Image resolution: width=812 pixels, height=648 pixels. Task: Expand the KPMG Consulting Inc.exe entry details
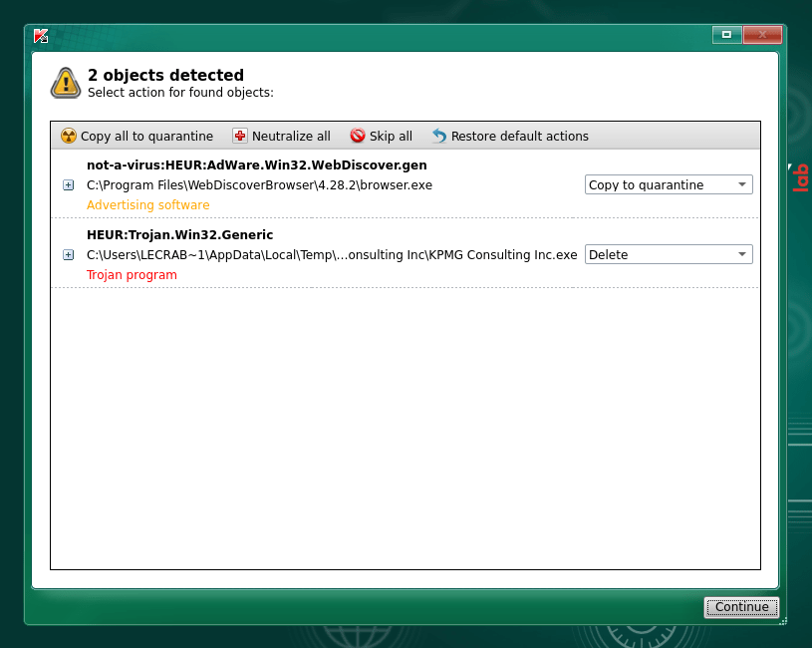(x=69, y=255)
